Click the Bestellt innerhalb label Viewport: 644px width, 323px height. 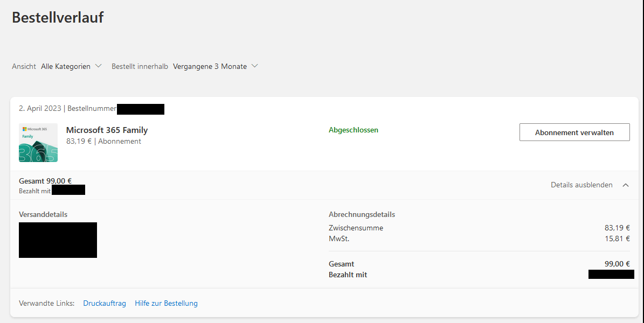(x=140, y=67)
